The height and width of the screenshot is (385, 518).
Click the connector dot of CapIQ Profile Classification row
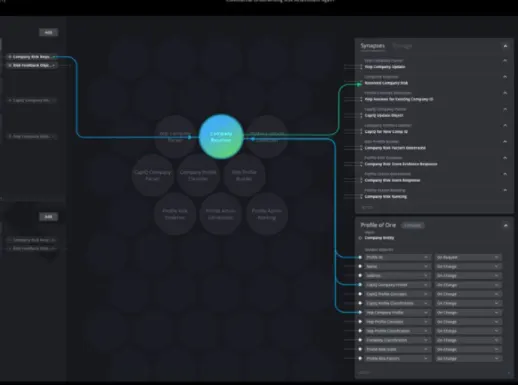pyautogui.click(x=360, y=303)
